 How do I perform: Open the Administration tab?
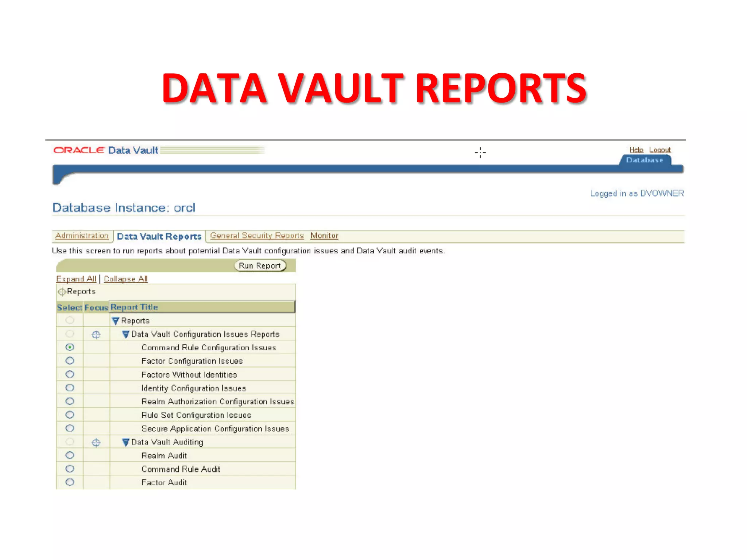click(x=82, y=236)
